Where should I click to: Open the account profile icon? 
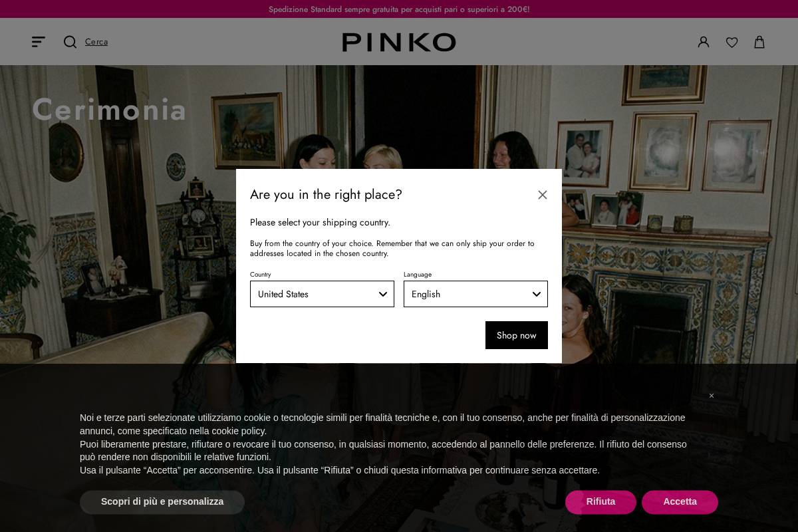pyautogui.click(x=704, y=42)
